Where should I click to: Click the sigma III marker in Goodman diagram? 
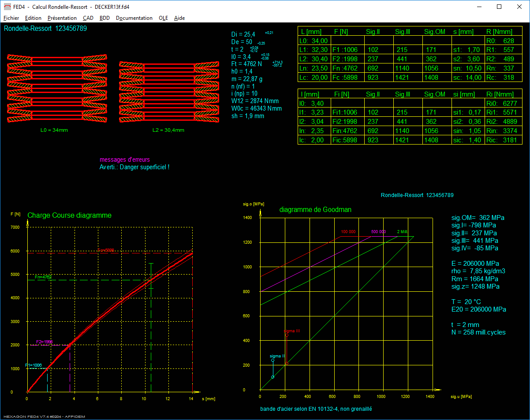(x=287, y=335)
